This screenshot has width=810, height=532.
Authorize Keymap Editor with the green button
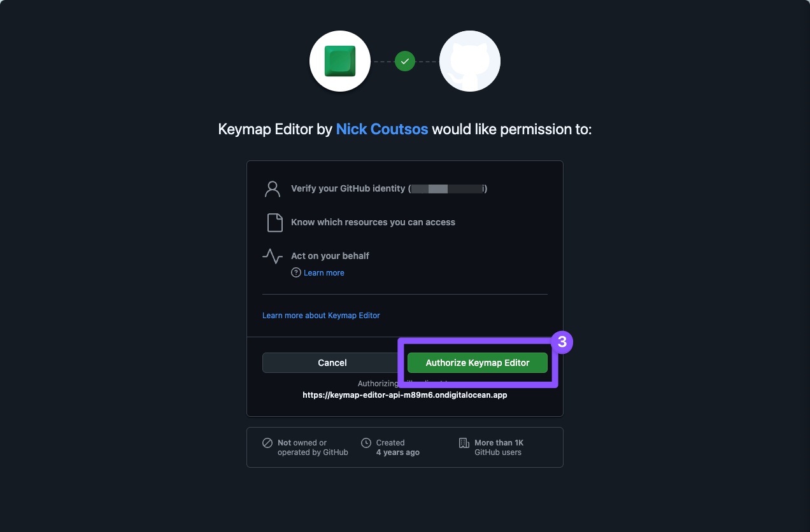click(478, 363)
